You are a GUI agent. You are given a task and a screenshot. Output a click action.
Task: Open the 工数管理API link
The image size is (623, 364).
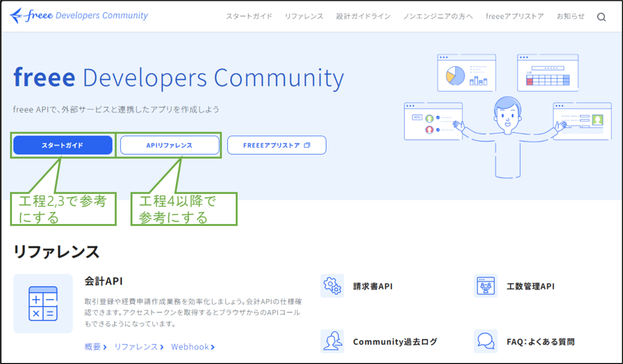[x=531, y=286]
